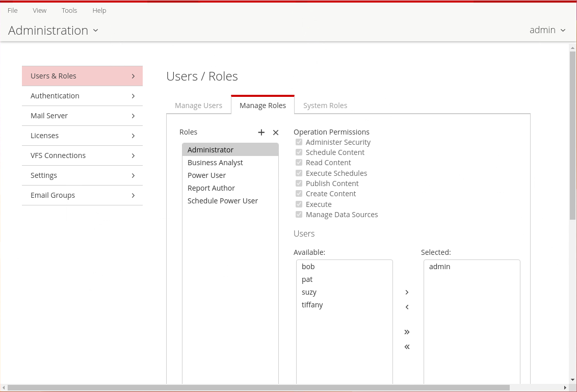Add all users with double right arrow

407,332
